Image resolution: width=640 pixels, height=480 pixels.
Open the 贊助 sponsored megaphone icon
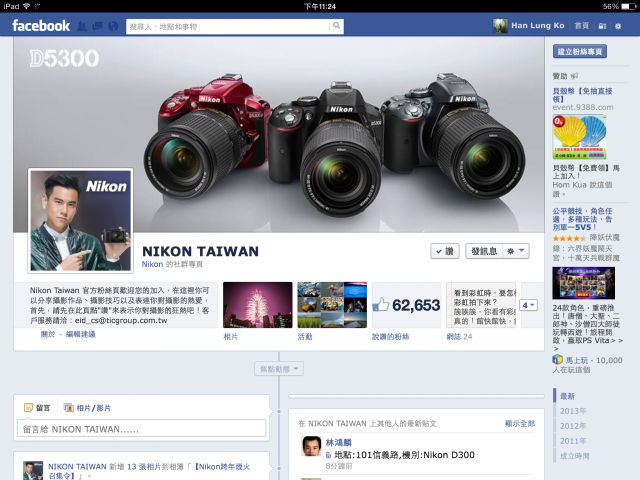(574, 76)
